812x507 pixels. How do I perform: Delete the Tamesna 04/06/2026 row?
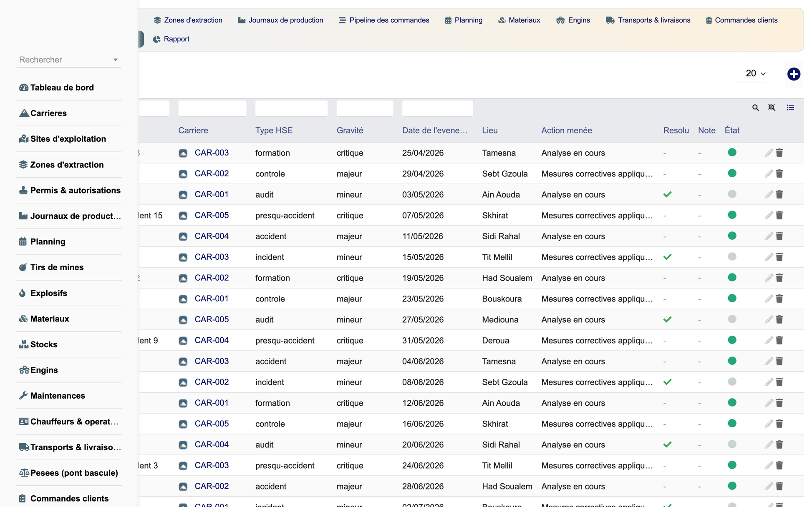point(779,361)
